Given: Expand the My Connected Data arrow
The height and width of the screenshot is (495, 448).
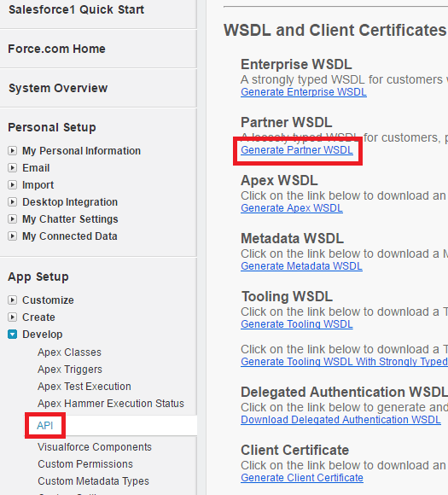Looking at the screenshot, I should pos(12,236).
